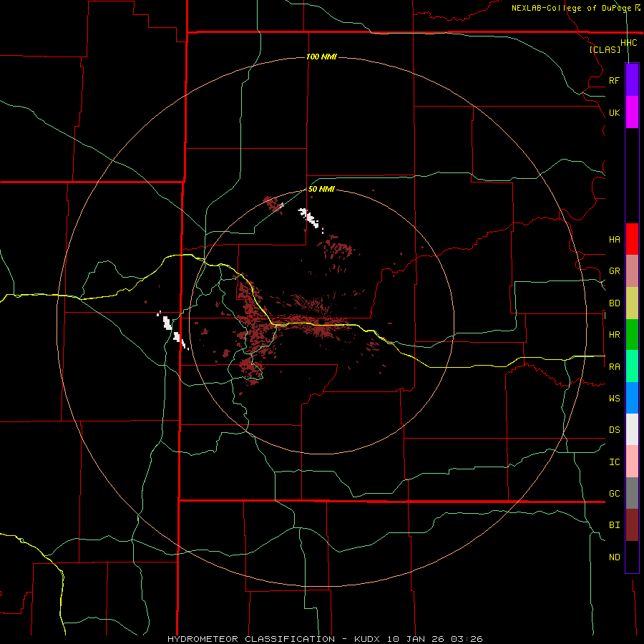Viewport: 644px width, 644px height.
Task: Click the DS legend label
Action: click(x=614, y=430)
